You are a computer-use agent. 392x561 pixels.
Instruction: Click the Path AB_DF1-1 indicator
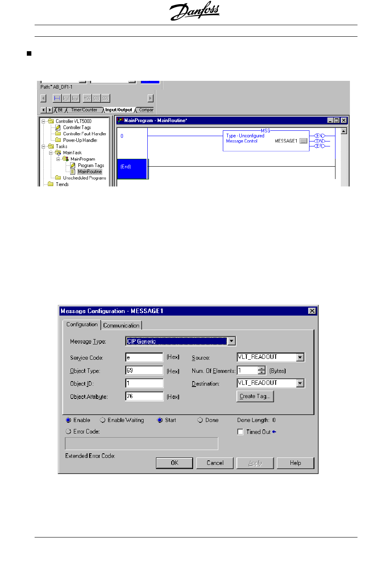57,87
